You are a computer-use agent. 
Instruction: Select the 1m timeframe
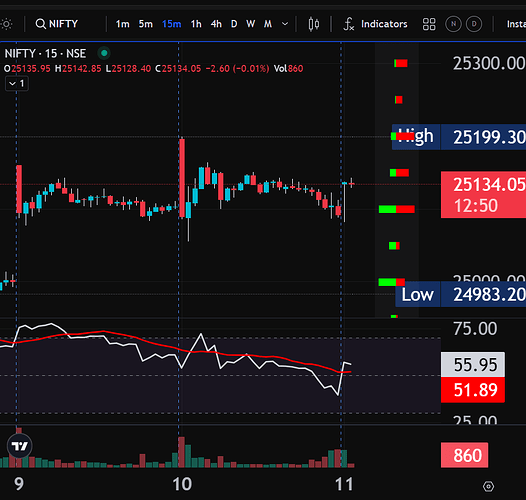[122, 24]
